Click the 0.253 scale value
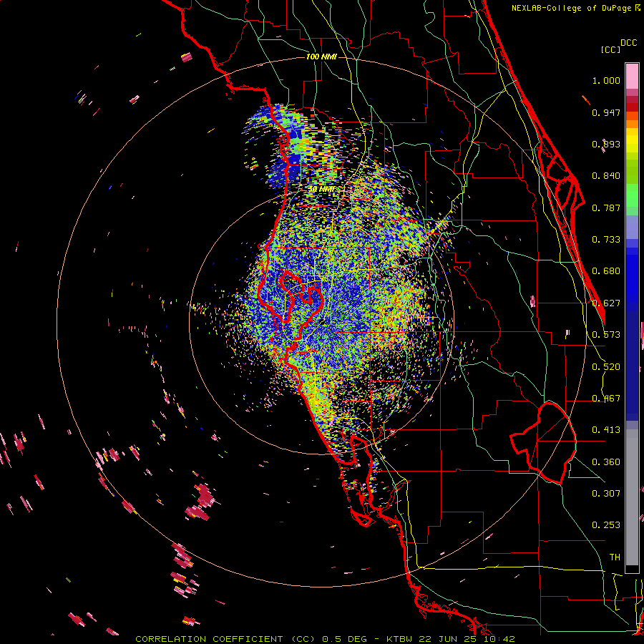644x644 pixels. tap(606, 525)
